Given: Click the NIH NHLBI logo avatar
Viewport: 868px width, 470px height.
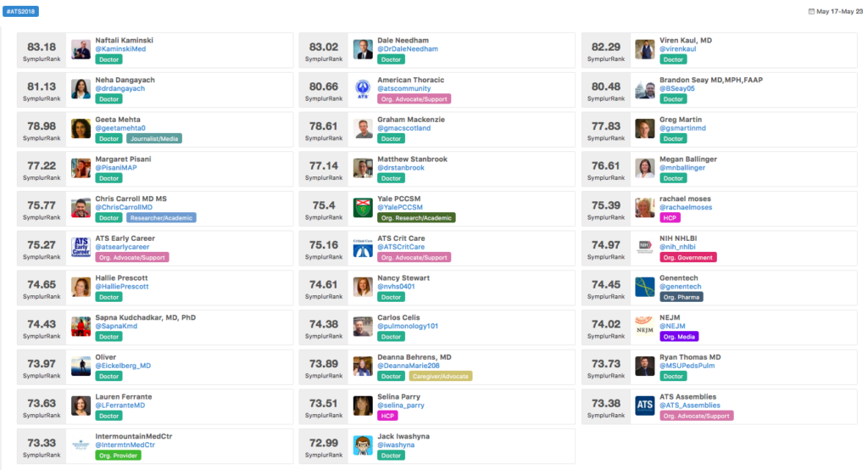Looking at the screenshot, I should tap(645, 247).
